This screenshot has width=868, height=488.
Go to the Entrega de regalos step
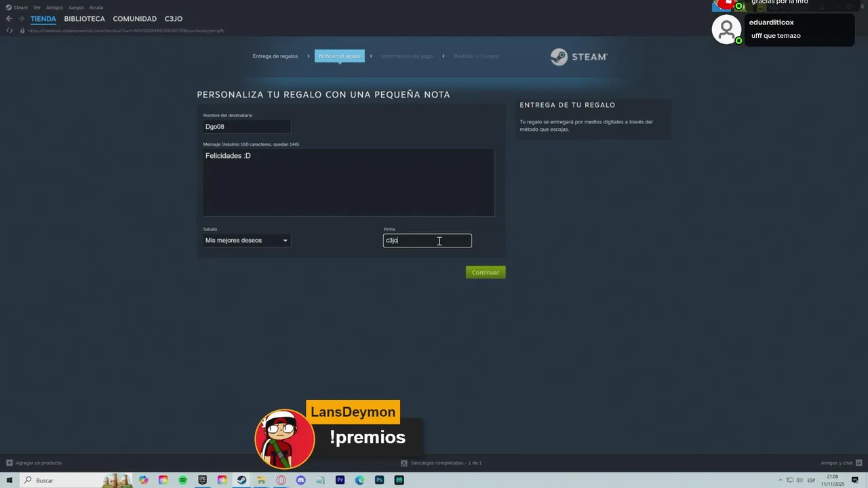click(275, 56)
